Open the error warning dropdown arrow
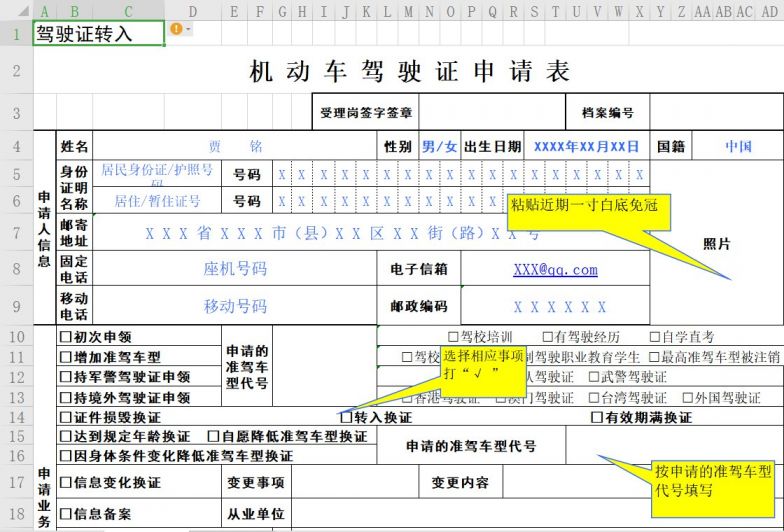This screenshot has height=532, width=784. [188, 29]
